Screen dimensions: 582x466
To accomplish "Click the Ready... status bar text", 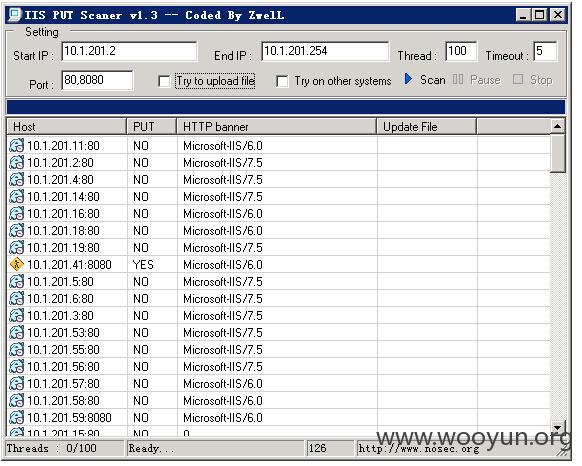I will click(x=151, y=449).
